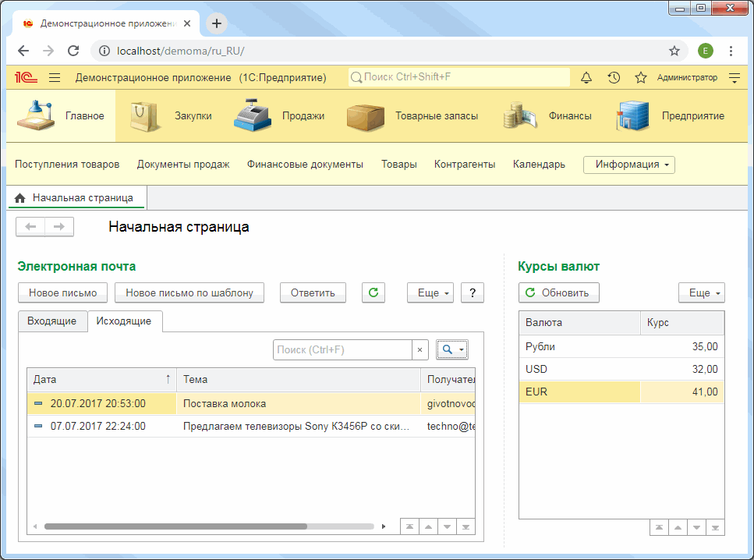Select email row Поставка молока
This screenshot has width=754, height=560.
(251, 404)
